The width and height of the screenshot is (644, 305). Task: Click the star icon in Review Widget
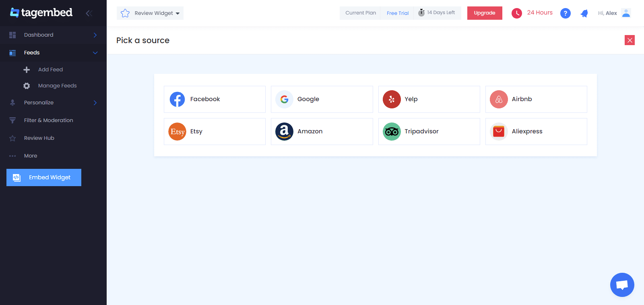(125, 13)
